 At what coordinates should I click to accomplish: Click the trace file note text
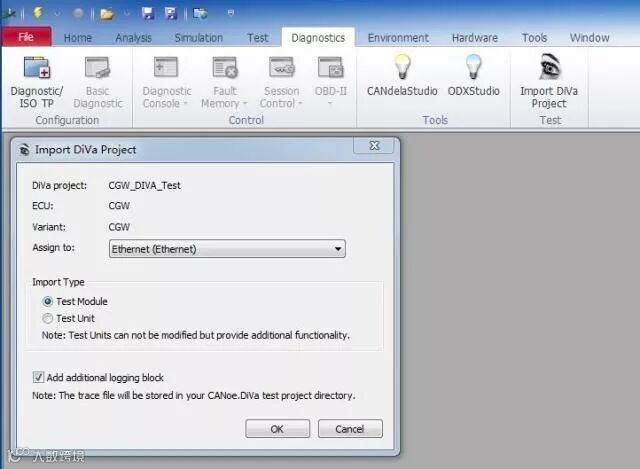(x=194, y=396)
